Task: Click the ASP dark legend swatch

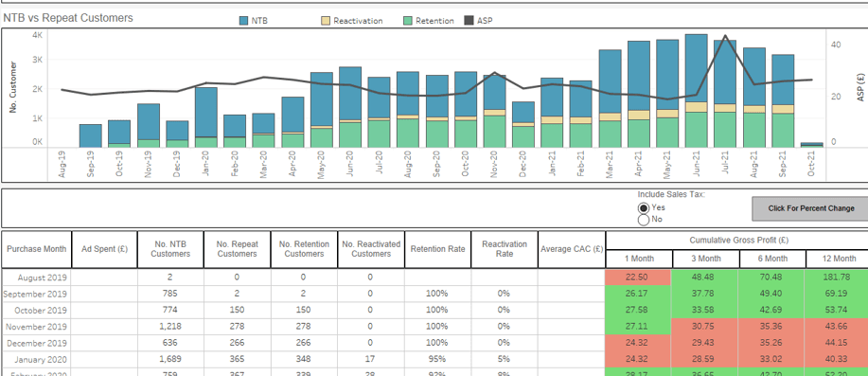Action: (468, 21)
